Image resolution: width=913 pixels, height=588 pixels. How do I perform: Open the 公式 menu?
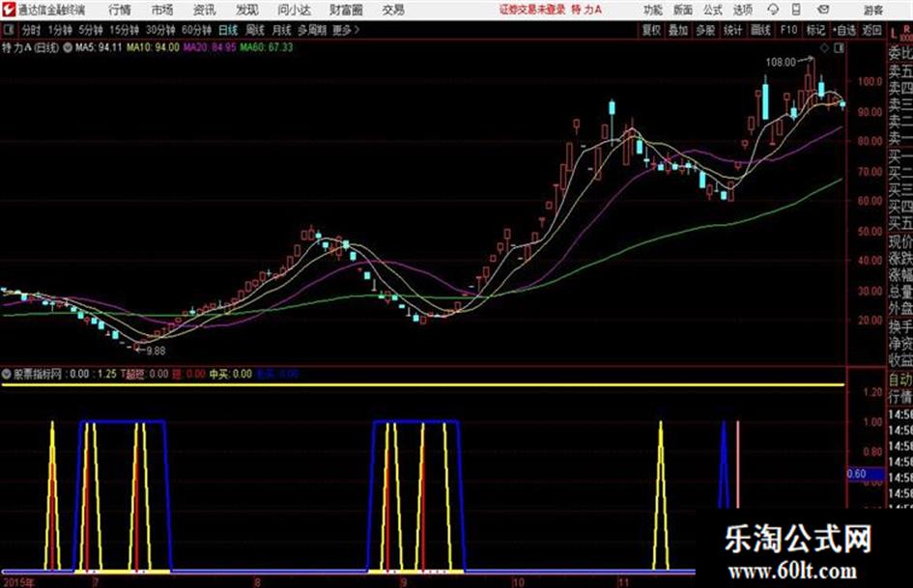[713, 10]
